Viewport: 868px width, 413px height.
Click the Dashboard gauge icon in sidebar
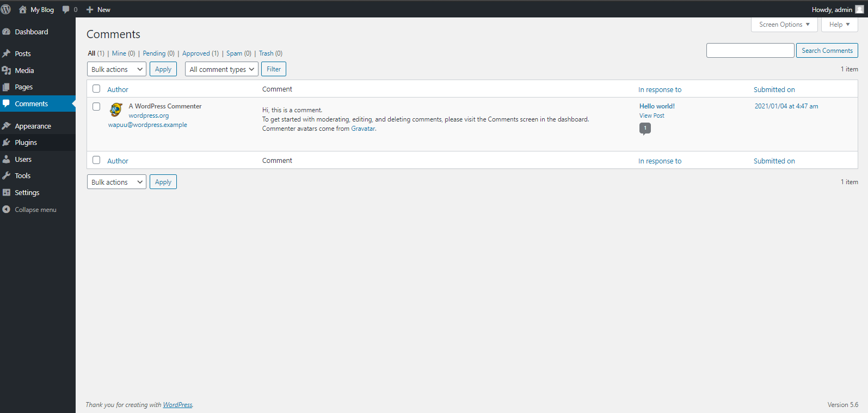point(7,32)
